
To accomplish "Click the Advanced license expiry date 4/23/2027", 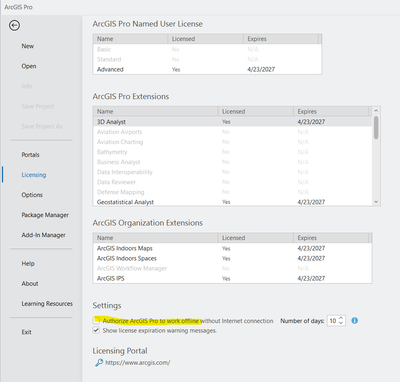I will pyautogui.click(x=261, y=69).
